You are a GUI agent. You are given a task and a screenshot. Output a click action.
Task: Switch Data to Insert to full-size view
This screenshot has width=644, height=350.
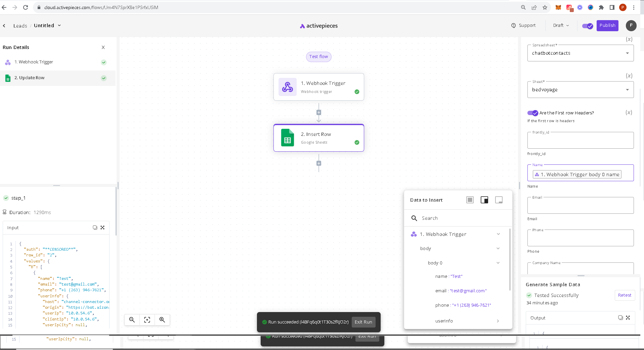(x=470, y=200)
